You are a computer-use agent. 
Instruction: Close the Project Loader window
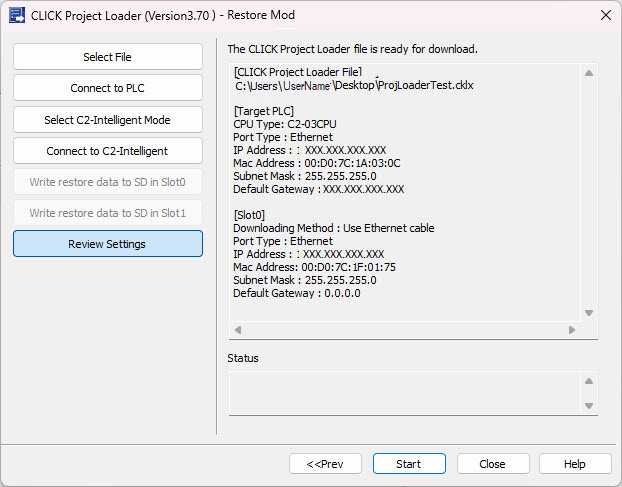point(606,15)
